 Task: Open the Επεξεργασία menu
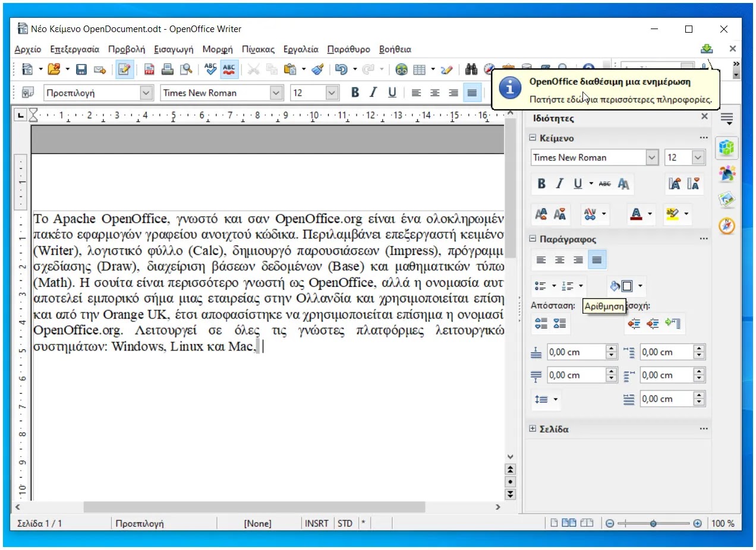coord(75,49)
